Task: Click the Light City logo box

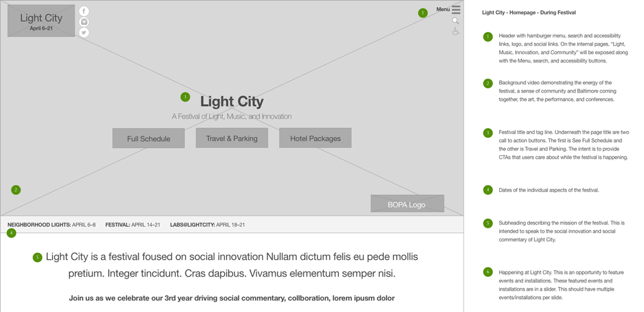Action: pyautogui.click(x=41, y=21)
